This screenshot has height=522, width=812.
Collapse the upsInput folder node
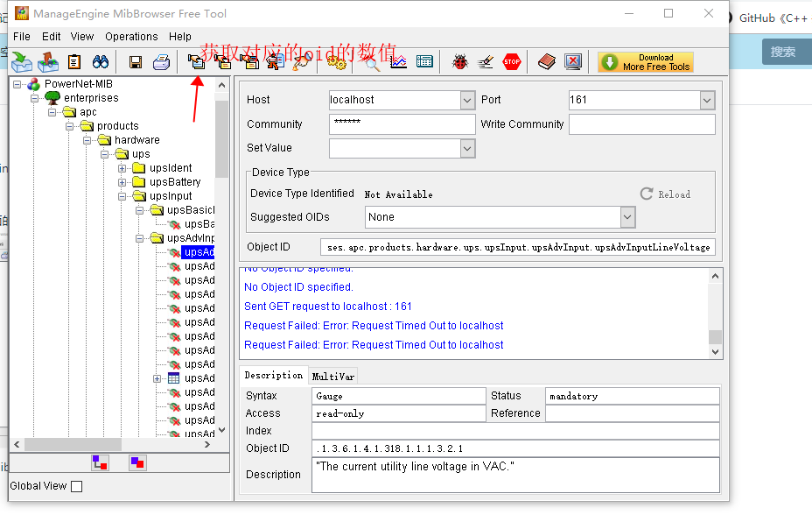click(x=122, y=196)
